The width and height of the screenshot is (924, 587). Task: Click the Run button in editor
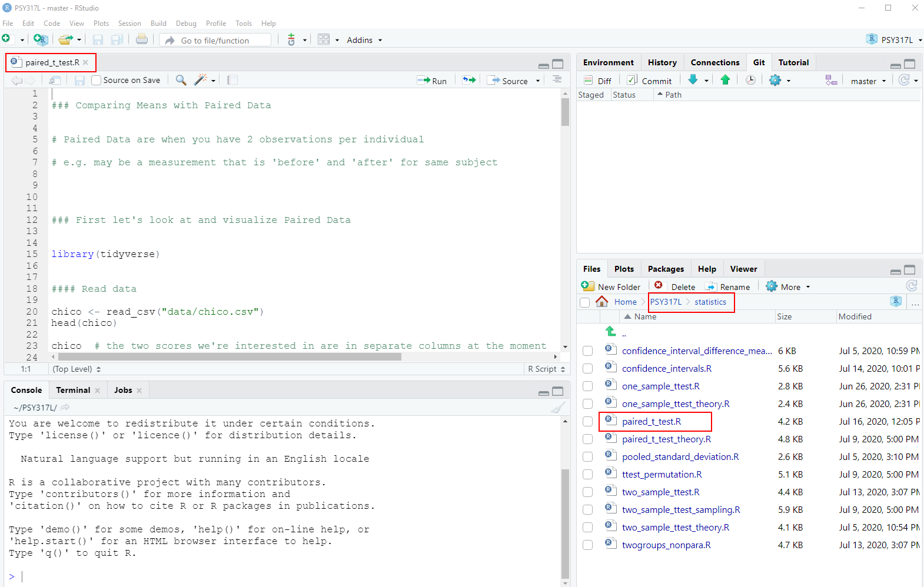(x=432, y=81)
